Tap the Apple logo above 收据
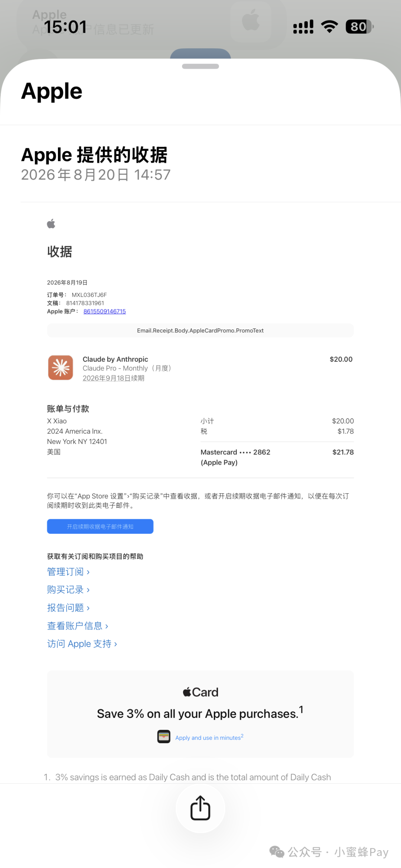Screen dimensions: 401x868 pyautogui.click(x=51, y=224)
